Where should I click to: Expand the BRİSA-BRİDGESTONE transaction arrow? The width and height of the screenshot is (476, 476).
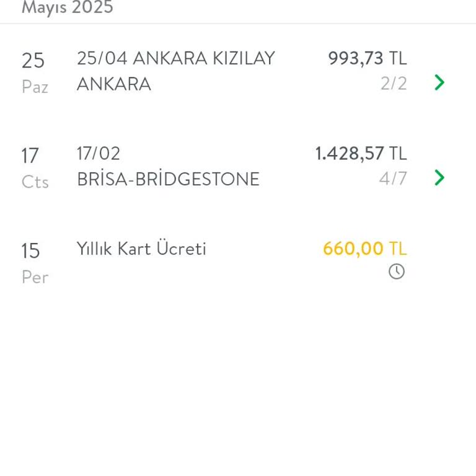[x=439, y=178]
